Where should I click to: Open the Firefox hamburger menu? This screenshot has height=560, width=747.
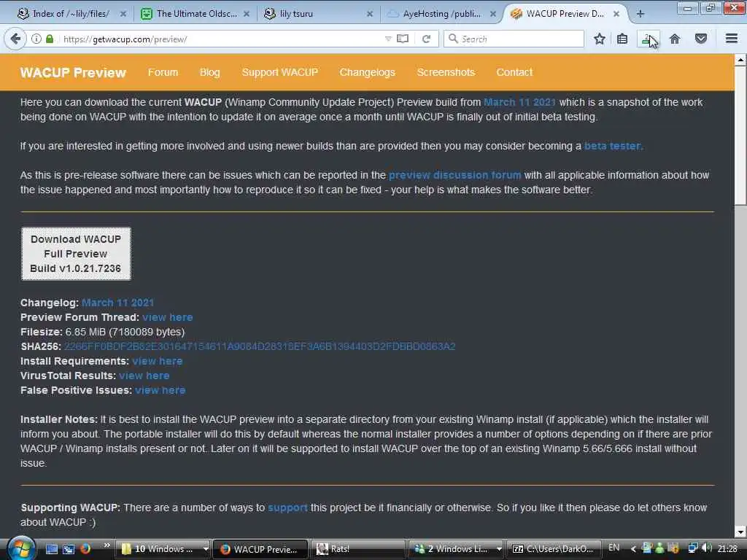732,39
